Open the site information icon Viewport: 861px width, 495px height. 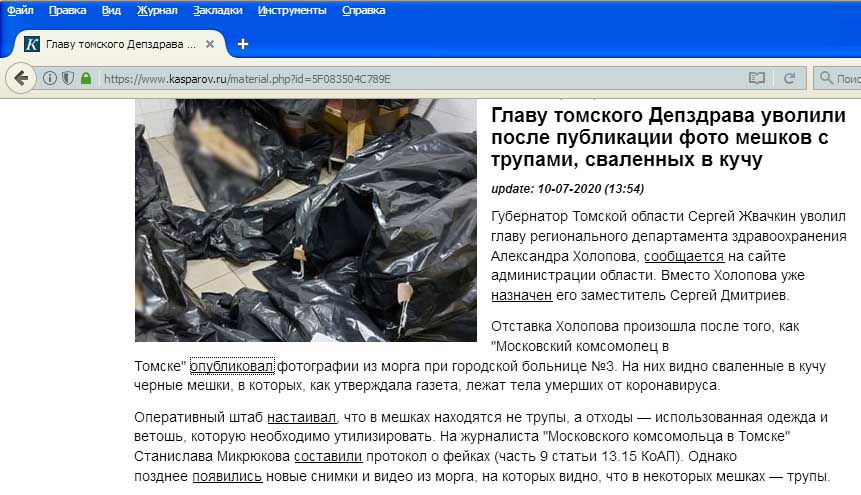[49, 79]
